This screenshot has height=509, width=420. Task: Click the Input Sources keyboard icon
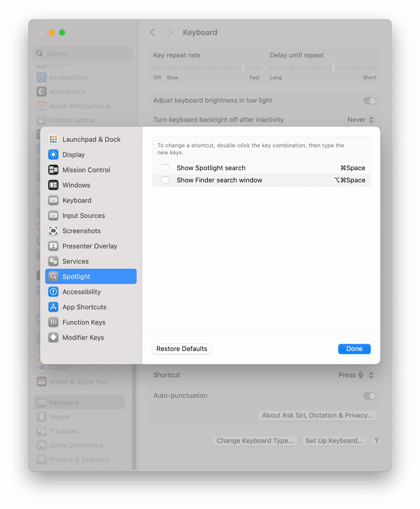coord(53,215)
